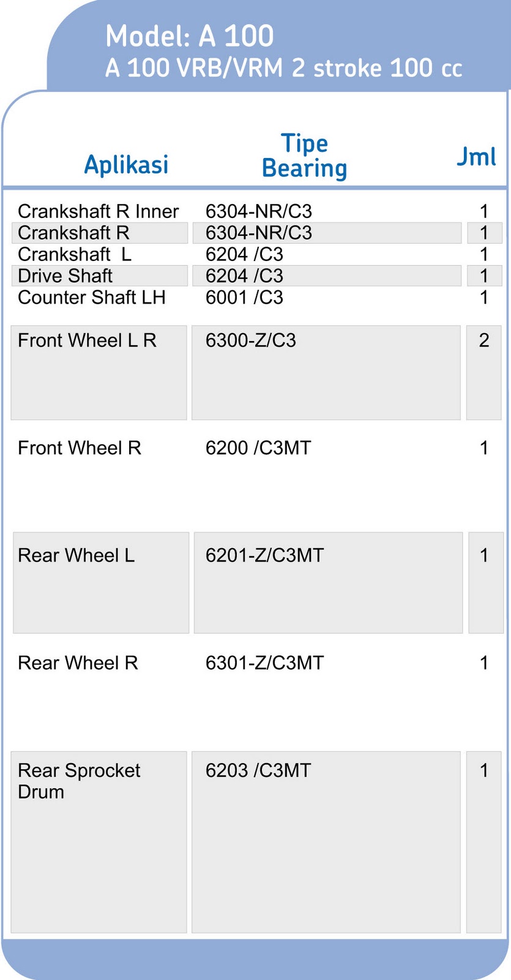Click the Drive Shaft row label
Viewport: 511px width, 980px height.
[x=65, y=276]
